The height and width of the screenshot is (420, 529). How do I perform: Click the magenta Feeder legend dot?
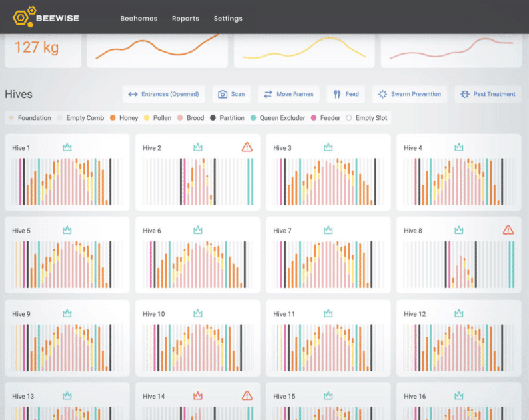point(314,118)
